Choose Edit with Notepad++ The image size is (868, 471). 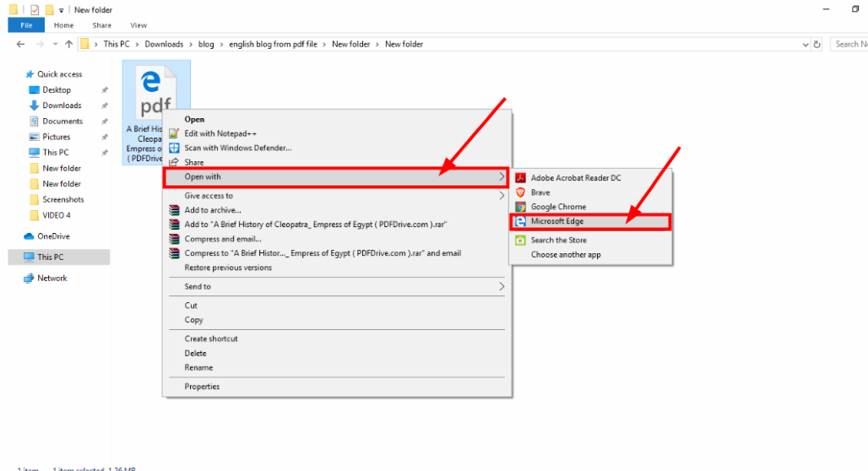tap(220, 133)
